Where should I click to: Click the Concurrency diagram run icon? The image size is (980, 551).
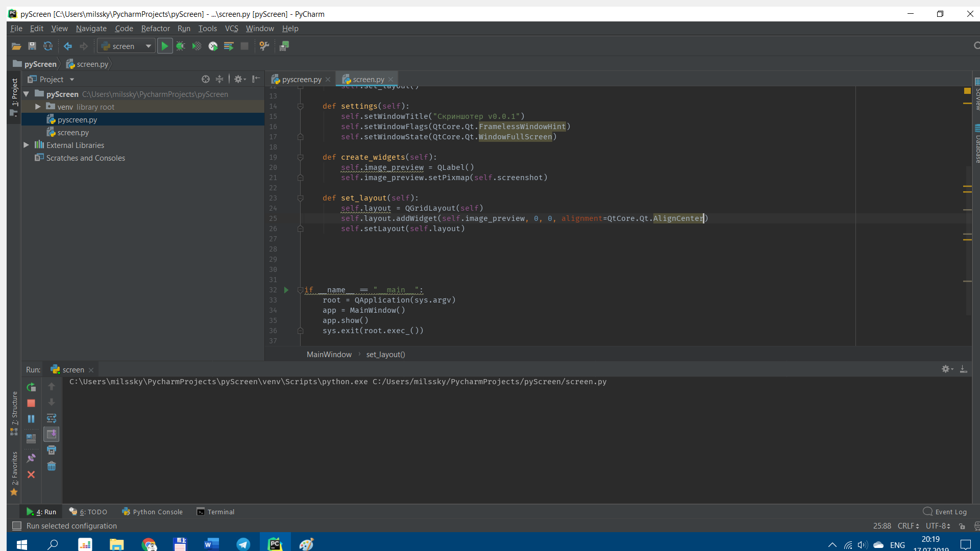(x=229, y=46)
